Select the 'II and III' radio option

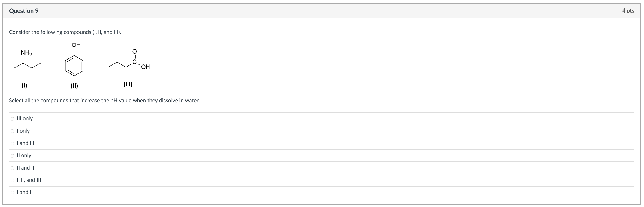[x=12, y=168]
